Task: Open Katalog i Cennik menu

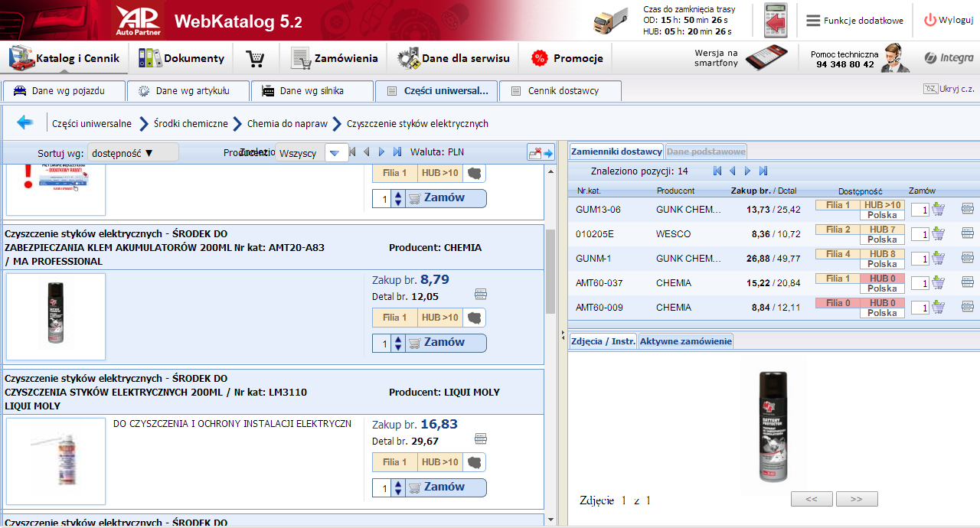Action: pyautogui.click(x=64, y=58)
